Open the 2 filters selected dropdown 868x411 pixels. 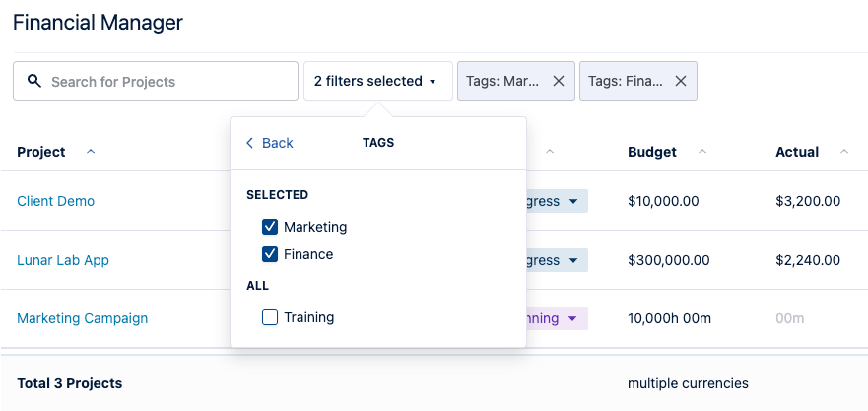point(377,81)
